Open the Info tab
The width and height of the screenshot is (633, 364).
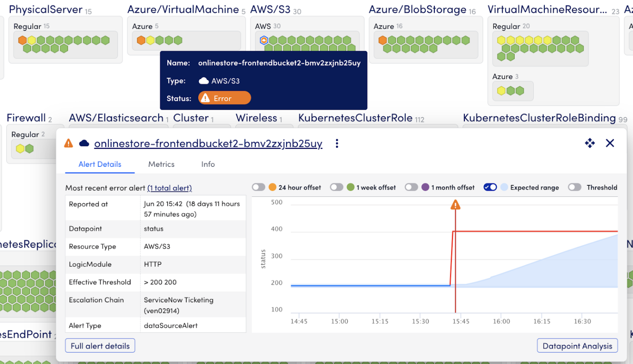(x=208, y=164)
